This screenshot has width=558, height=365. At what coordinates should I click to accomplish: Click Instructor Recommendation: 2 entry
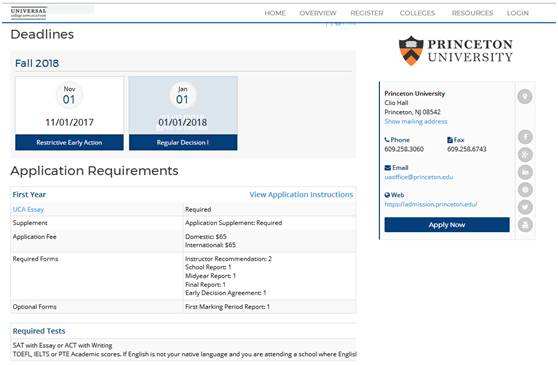[x=228, y=259]
